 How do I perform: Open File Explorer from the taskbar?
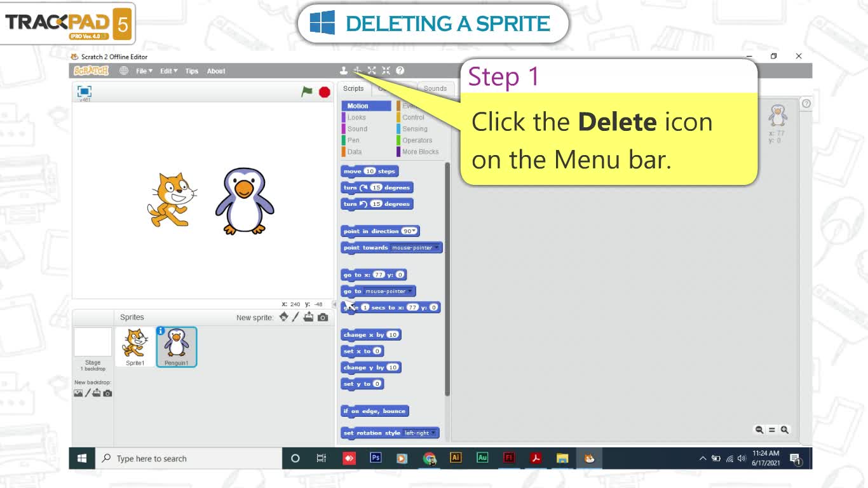(x=562, y=457)
